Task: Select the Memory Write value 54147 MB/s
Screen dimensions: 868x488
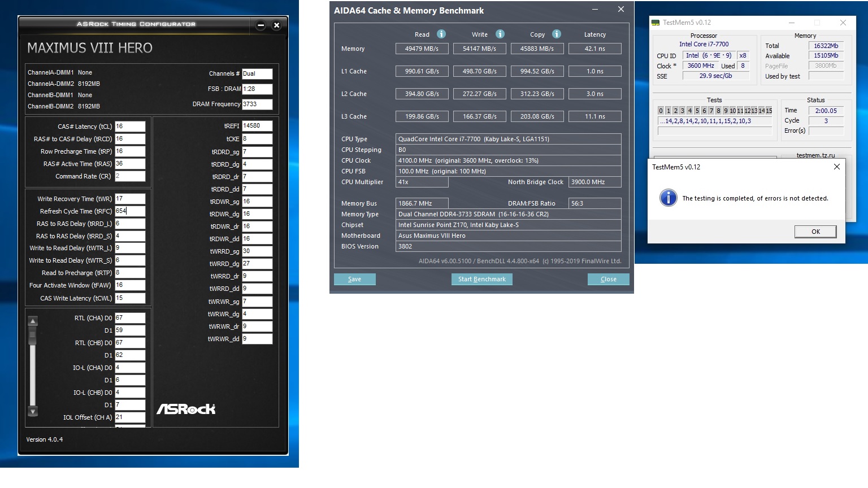Action: click(480, 49)
